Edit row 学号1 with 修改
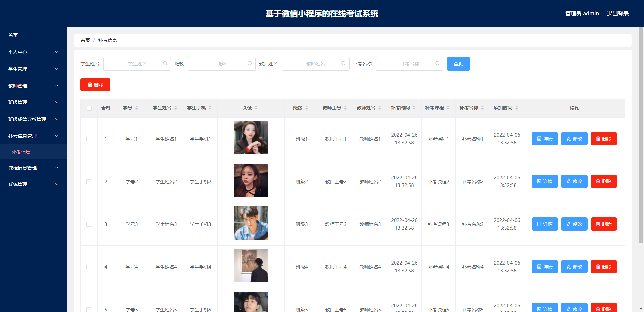The width and height of the screenshot is (644, 312). 574,139
